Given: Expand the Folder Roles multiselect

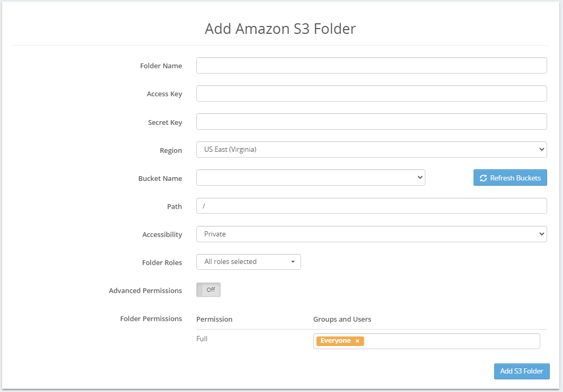Looking at the screenshot, I should pyautogui.click(x=249, y=262).
